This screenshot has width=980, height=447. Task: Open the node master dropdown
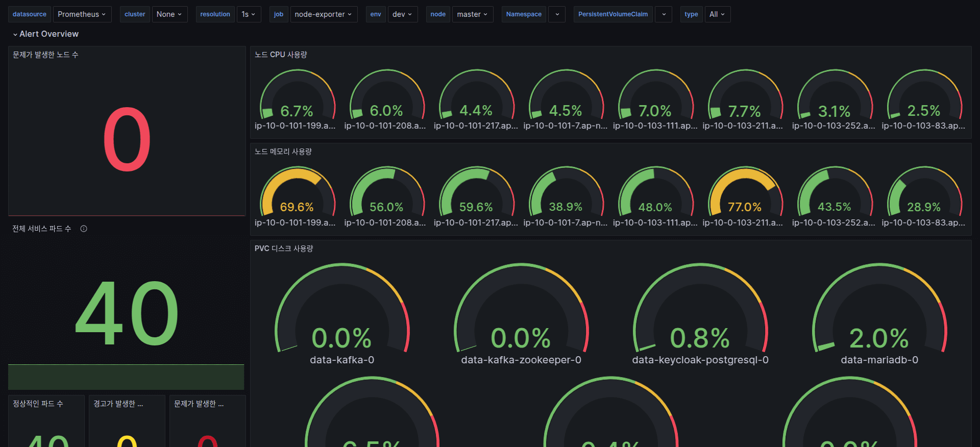[472, 14]
